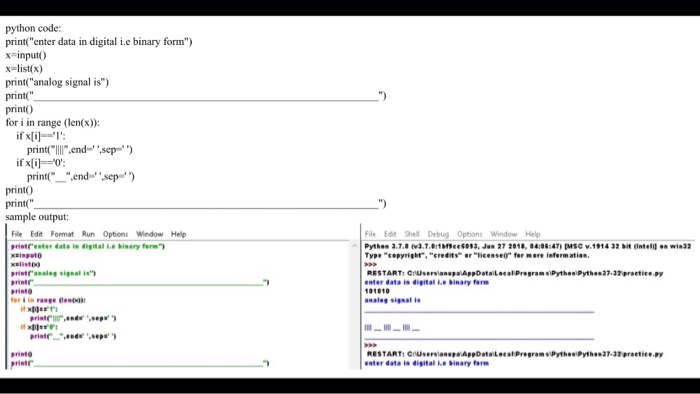Click the '101010' input in the Shell

(377, 291)
